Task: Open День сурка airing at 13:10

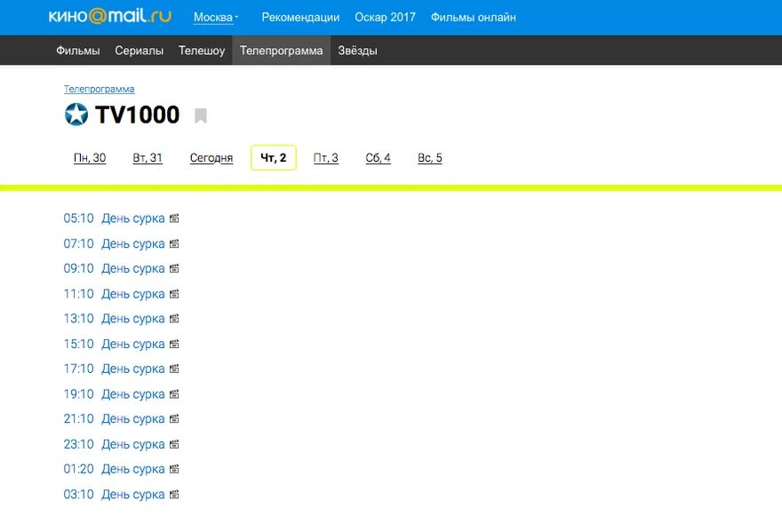Action: (132, 319)
